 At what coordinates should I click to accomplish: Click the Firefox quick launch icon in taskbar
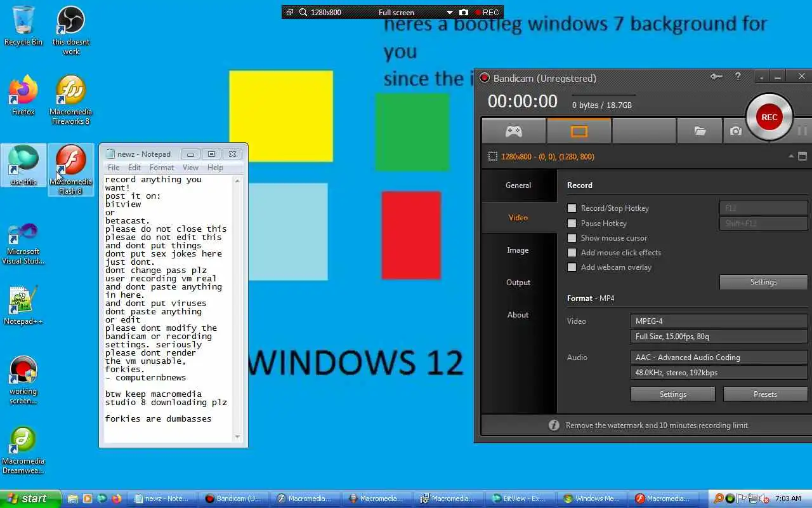(x=115, y=498)
